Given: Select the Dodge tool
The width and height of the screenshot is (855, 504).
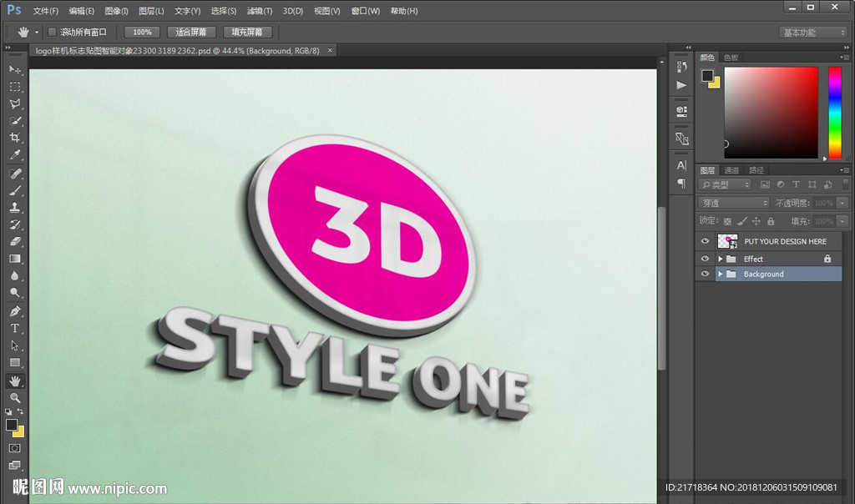Looking at the screenshot, I should [x=15, y=293].
